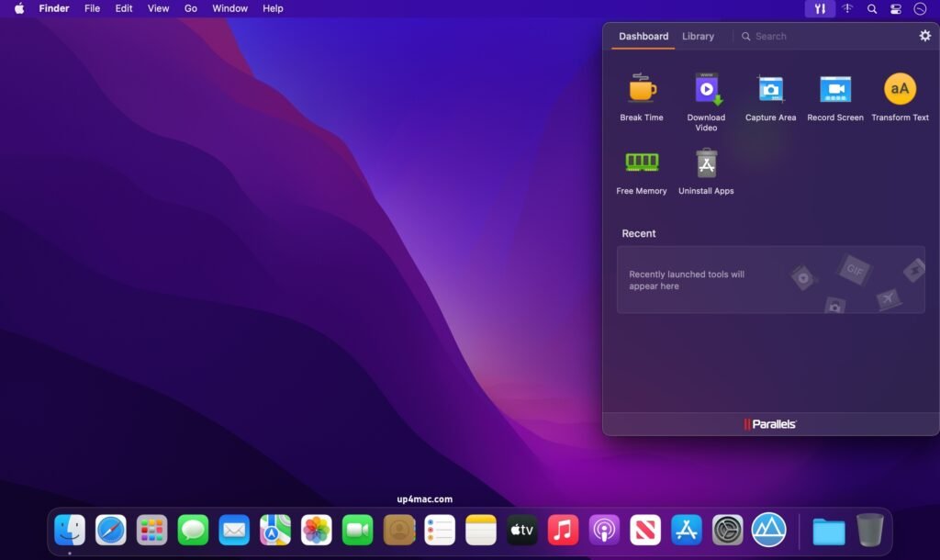Launch the Break Time tool
Image resolution: width=940 pixels, height=560 pixels.
tap(641, 89)
